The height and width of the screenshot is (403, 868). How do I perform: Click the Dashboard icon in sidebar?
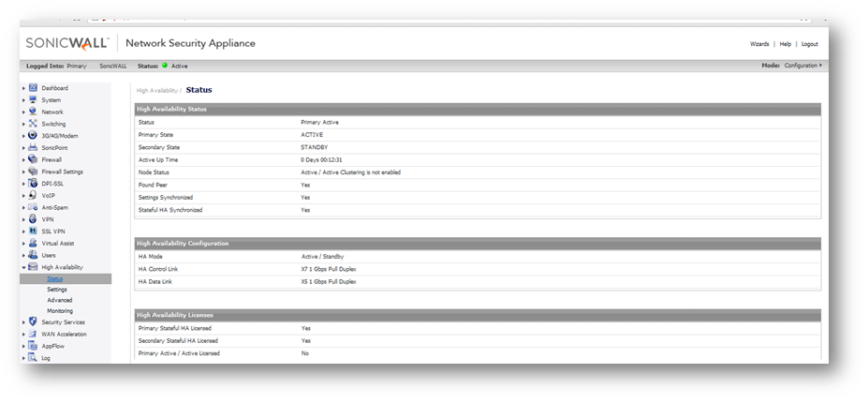(x=33, y=88)
